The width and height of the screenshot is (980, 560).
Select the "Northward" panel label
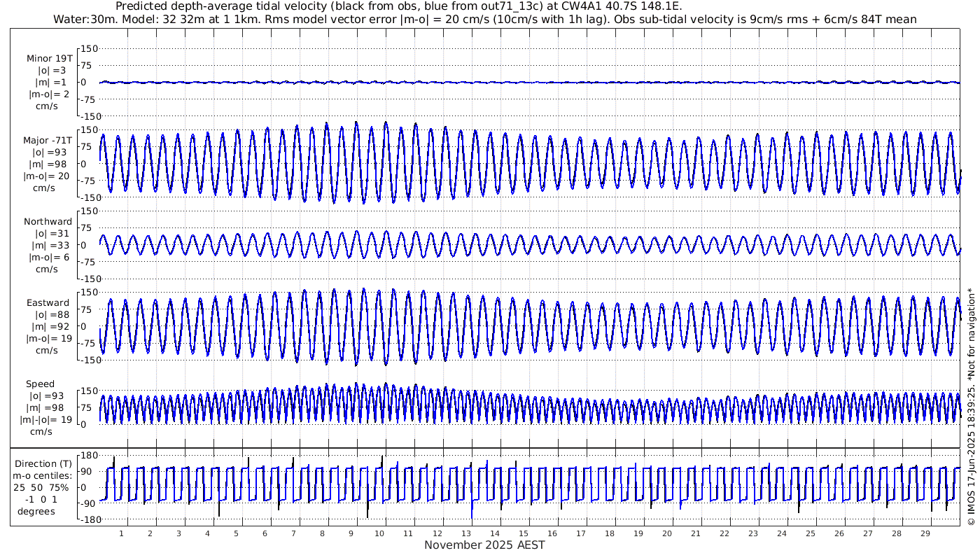(48, 222)
